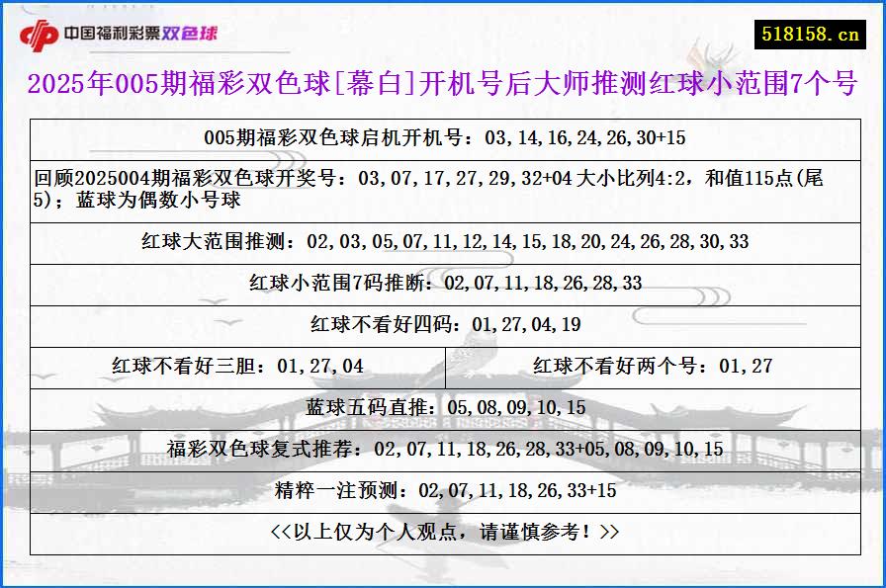Select the 红球小范围7码推断 row

pos(443,282)
